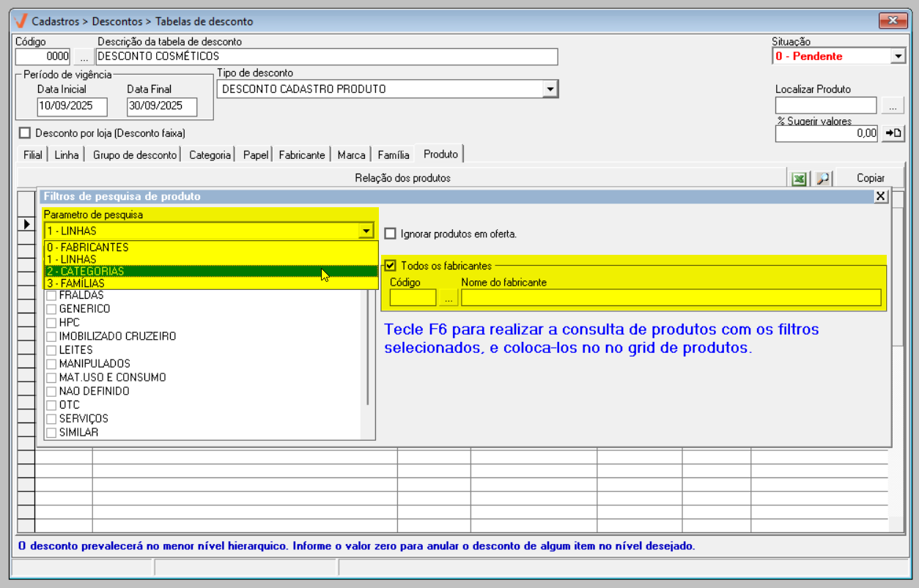This screenshot has height=588, width=919.
Task: Select 2 - CATEGORIAS from the dropdown list
Action: tap(183, 272)
